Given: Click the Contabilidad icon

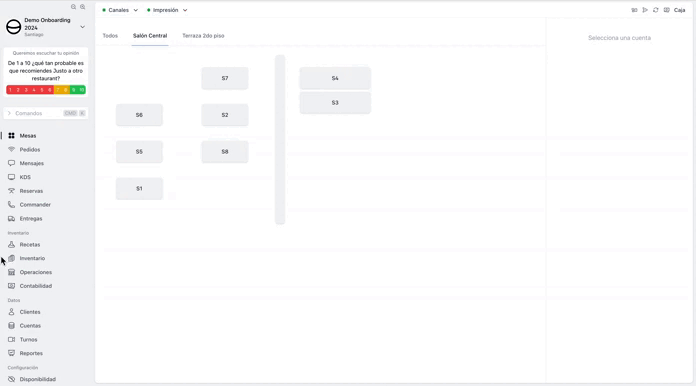Looking at the screenshot, I should pyautogui.click(x=12, y=286).
